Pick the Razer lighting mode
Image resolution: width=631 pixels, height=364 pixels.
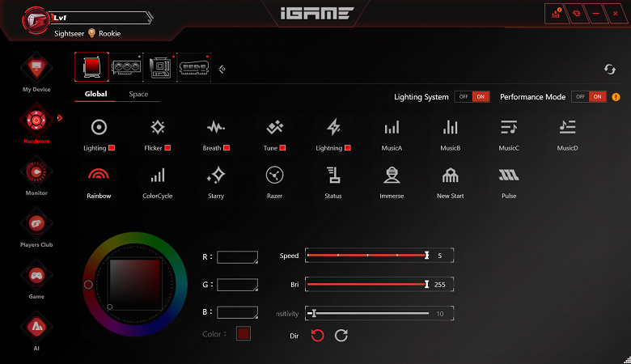(274, 176)
